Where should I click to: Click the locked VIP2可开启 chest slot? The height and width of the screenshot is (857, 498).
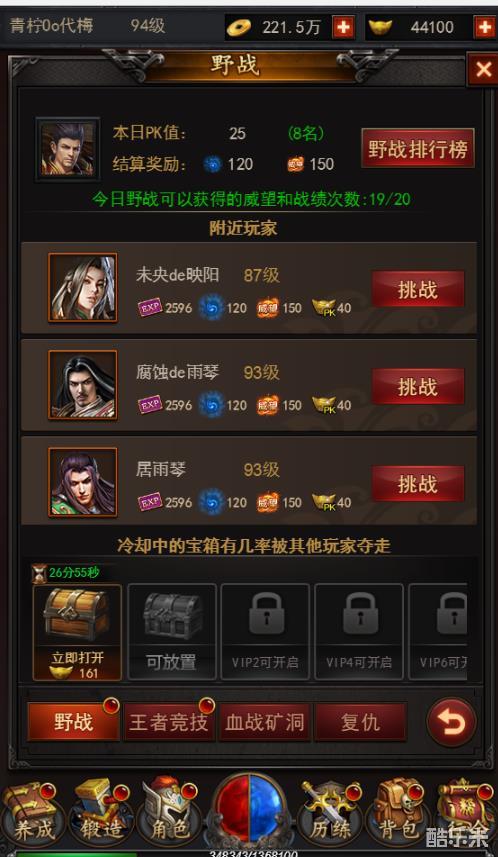(x=266, y=632)
